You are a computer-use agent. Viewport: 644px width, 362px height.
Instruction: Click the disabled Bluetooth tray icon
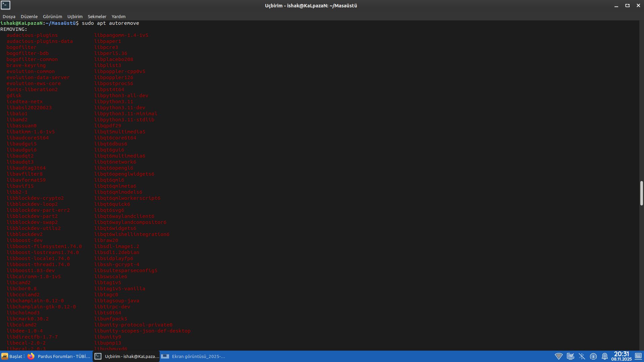[582, 356]
